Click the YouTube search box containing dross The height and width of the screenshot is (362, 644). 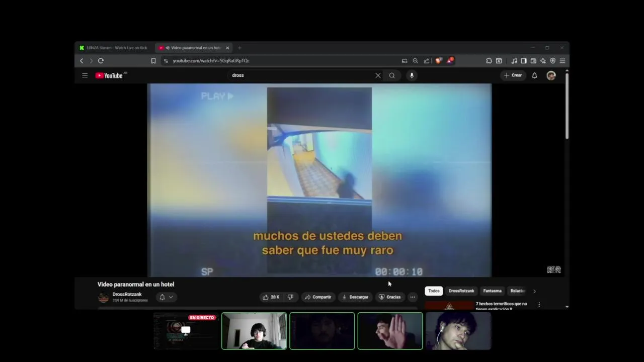[x=302, y=75]
